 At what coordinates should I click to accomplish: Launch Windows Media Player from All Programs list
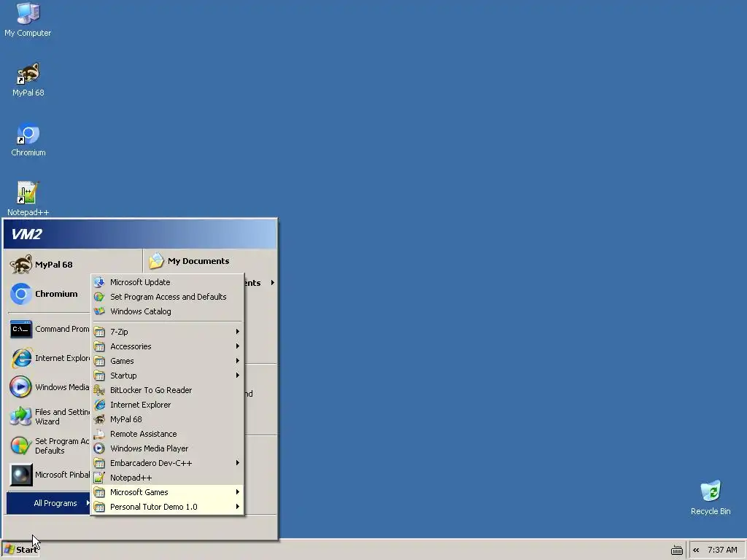click(x=167, y=448)
